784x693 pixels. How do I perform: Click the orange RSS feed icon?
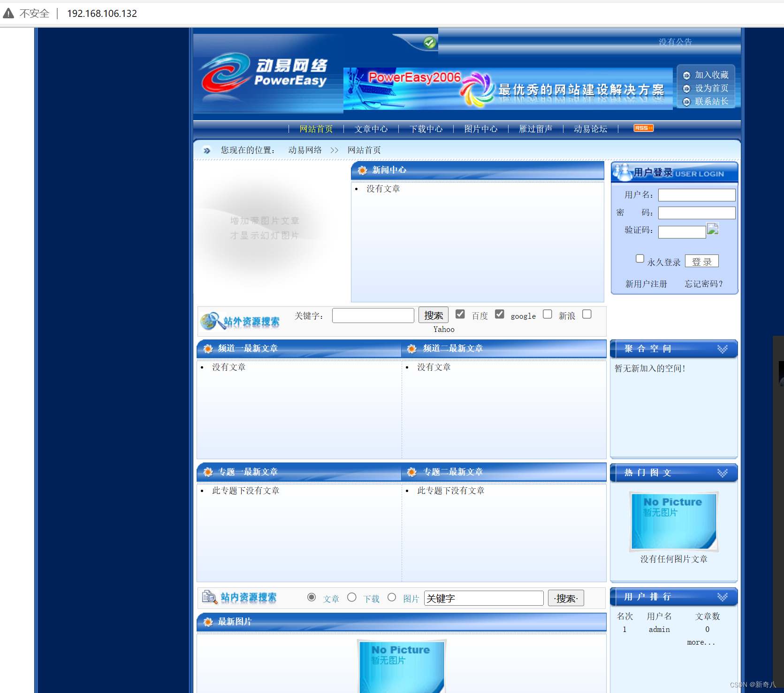point(643,128)
